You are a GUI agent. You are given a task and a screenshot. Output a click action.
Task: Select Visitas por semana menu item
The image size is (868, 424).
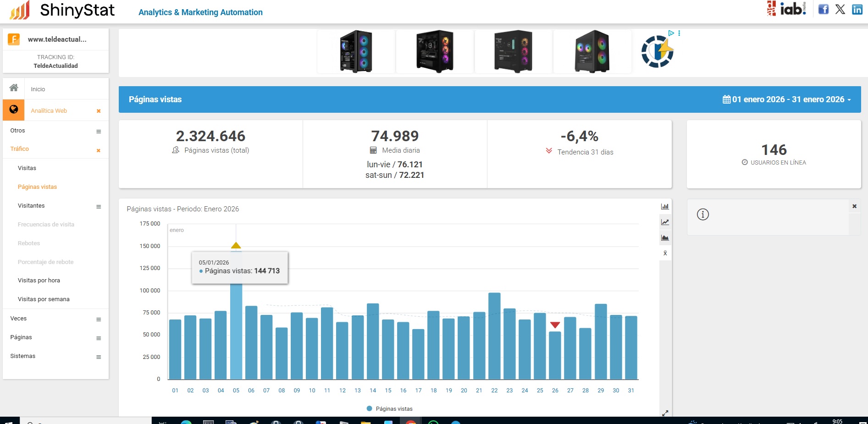coord(44,299)
